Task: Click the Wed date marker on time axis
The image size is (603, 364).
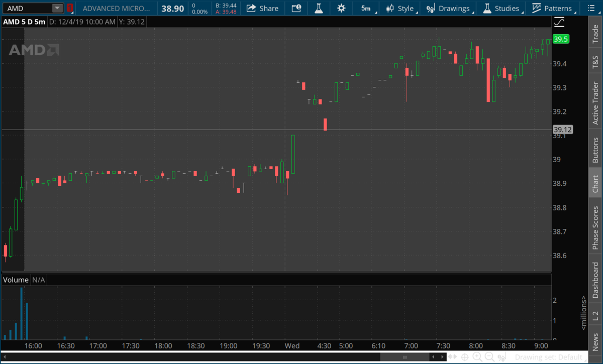Action: (292, 346)
